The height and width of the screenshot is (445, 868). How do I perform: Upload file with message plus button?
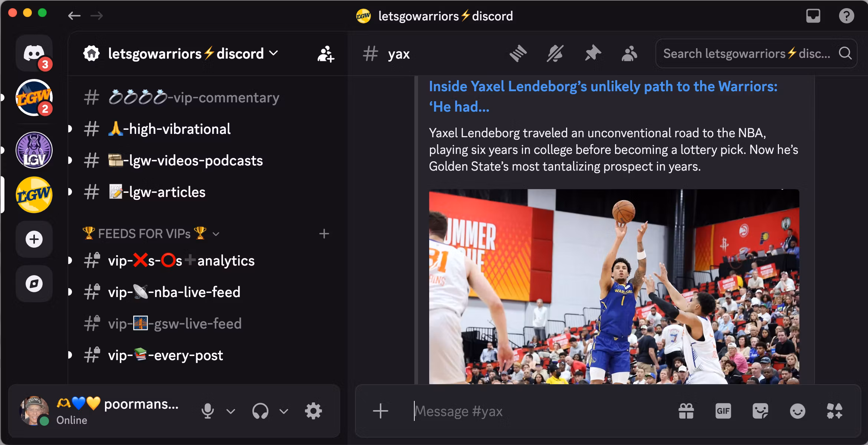point(381,411)
